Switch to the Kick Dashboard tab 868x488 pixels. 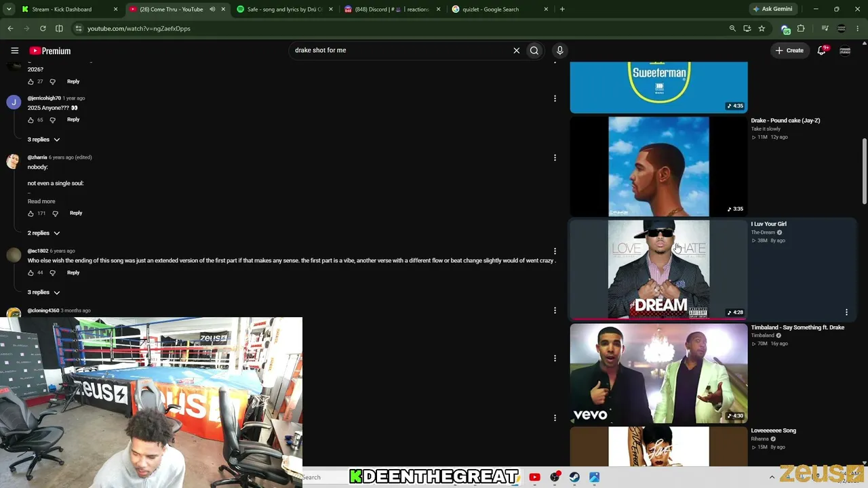(x=70, y=9)
